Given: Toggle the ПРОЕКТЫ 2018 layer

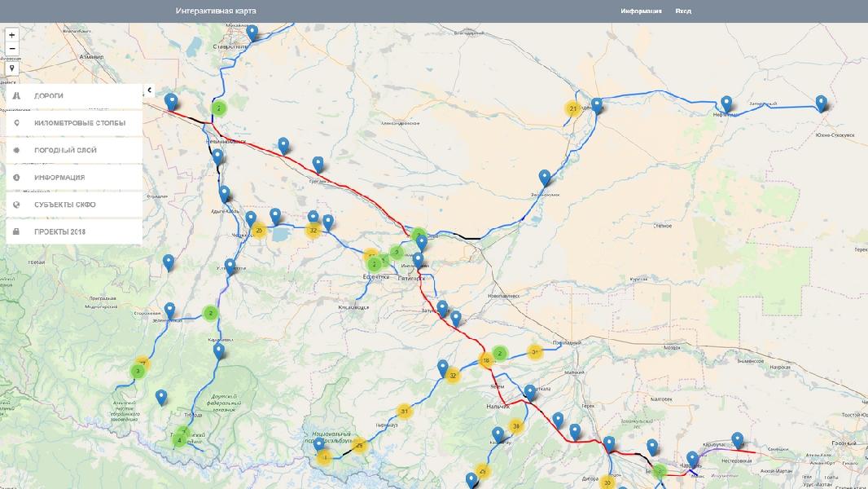Looking at the screenshot, I should pyautogui.click(x=72, y=231).
